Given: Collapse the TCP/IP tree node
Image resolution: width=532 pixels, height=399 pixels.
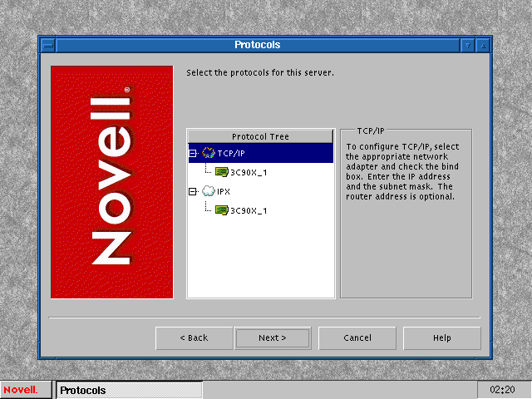Looking at the screenshot, I should point(192,153).
